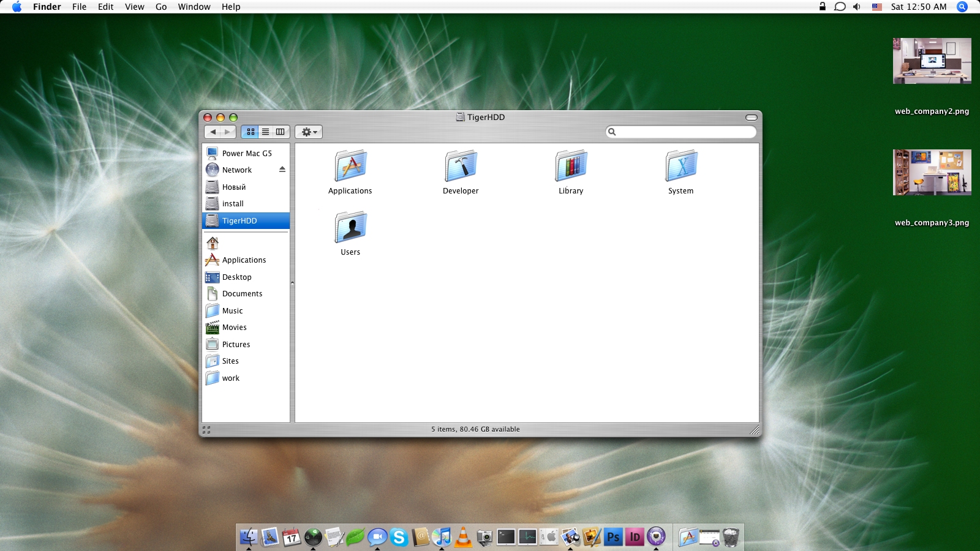Click the '5 items, 80.46 GB available' status text

pyautogui.click(x=475, y=429)
